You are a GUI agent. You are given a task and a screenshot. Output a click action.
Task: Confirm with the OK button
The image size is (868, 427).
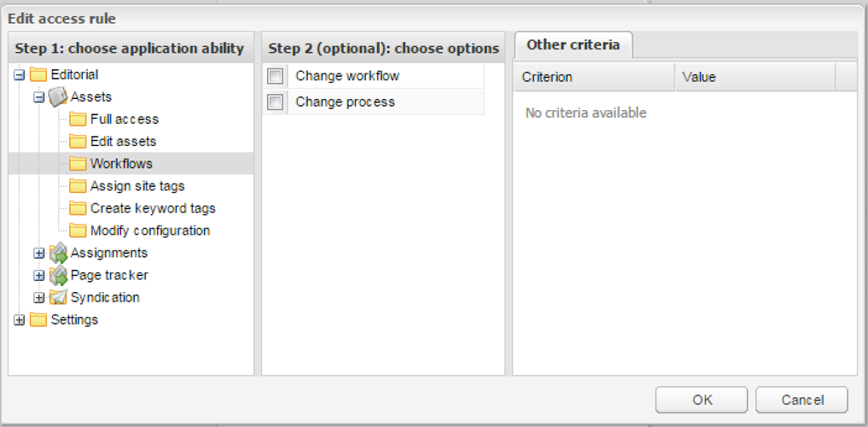(702, 400)
